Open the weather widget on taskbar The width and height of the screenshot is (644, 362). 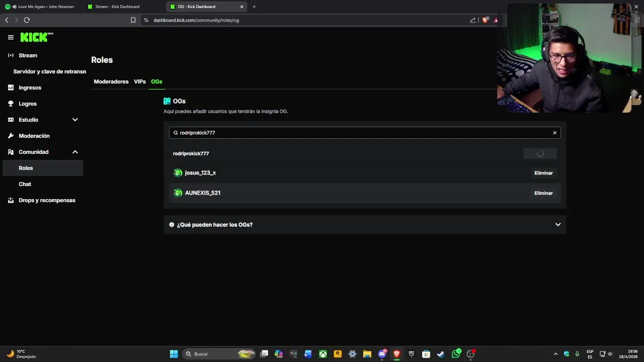pyautogui.click(x=21, y=354)
